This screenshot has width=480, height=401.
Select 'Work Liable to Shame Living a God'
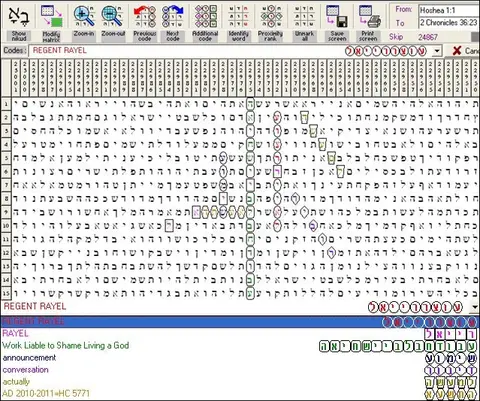[66, 346]
